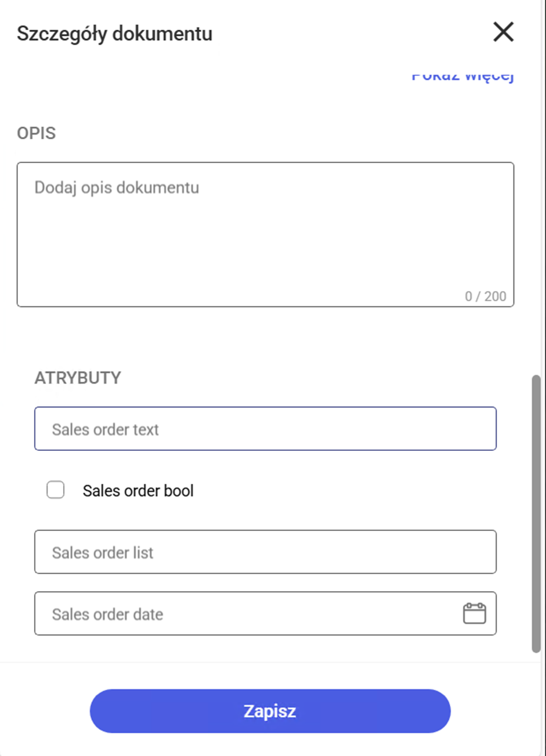Viewport: 546px width, 756px height.
Task: Click the Sales order list placeholder text
Action: (x=103, y=552)
